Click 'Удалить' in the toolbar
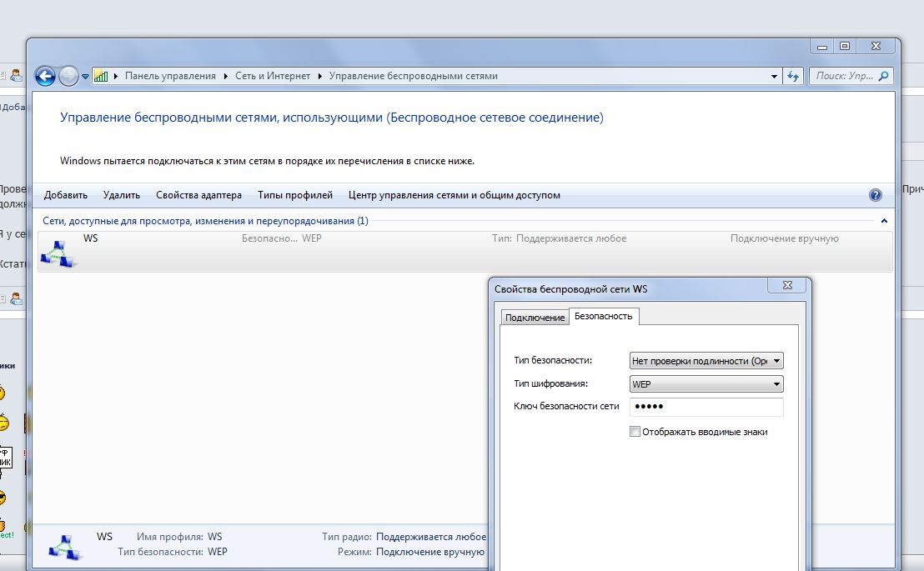The height and width of the screenshot is (571, 924). pos(122,195)
